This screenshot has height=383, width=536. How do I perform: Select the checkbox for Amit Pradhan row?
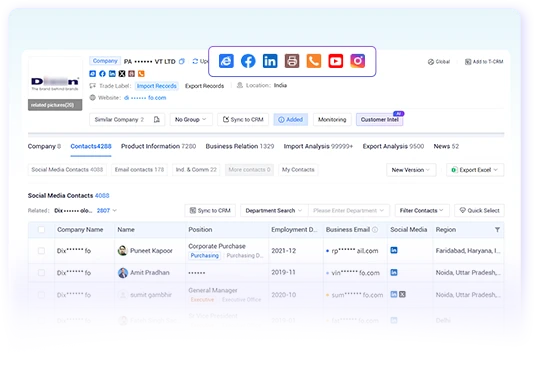(41, 273)
